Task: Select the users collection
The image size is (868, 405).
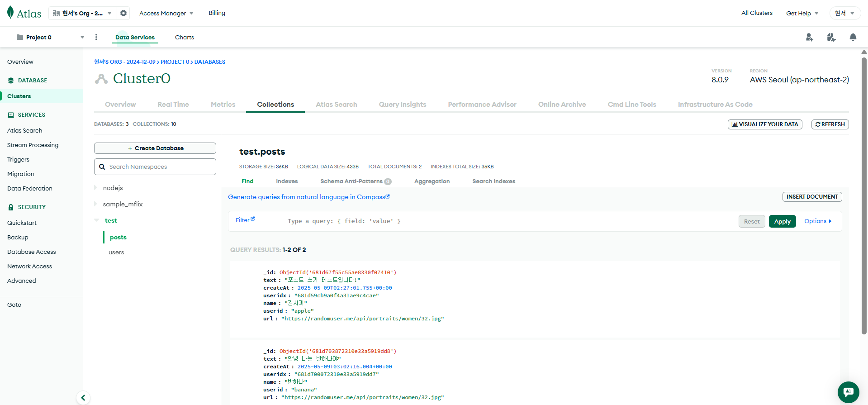Action: click(x=116, y=252)
